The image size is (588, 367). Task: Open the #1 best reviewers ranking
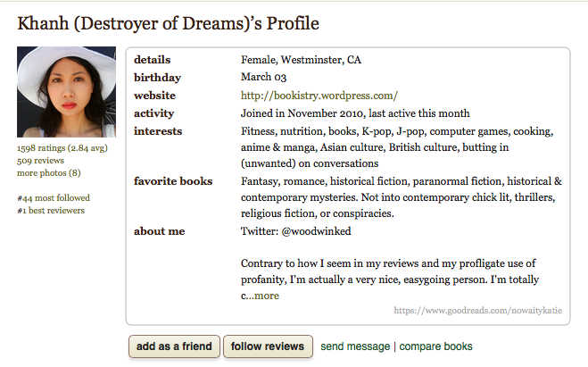[x=51, y=211]
